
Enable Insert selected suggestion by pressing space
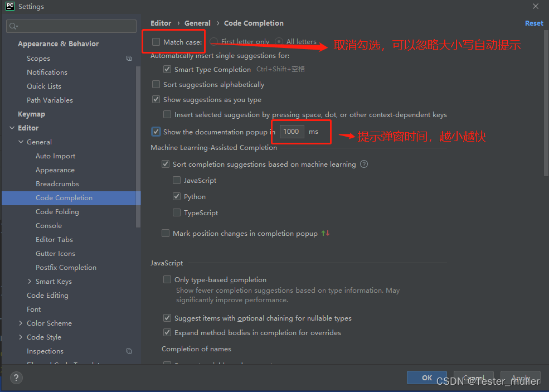tap(167, 114)
